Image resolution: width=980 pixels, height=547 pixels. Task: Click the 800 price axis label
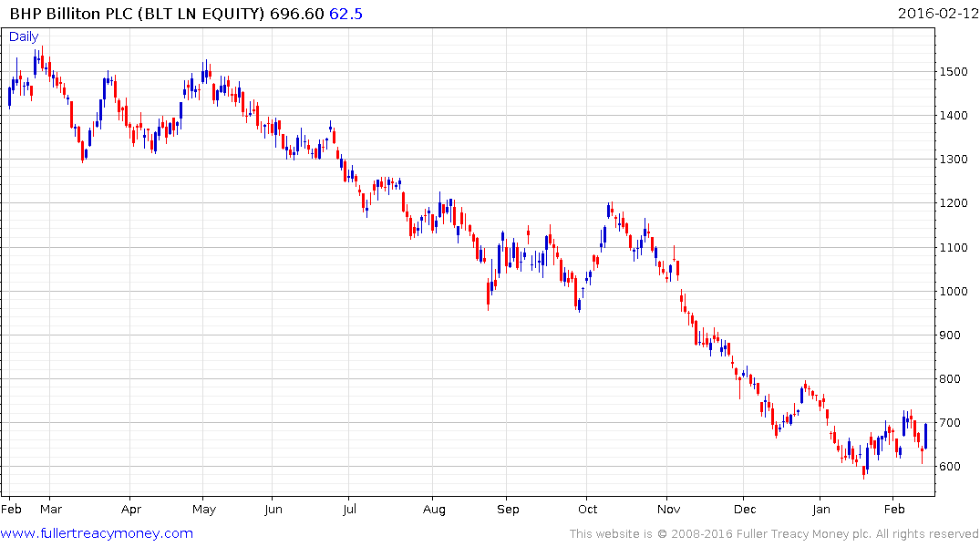pyautogui.click(x=950, y=379)
